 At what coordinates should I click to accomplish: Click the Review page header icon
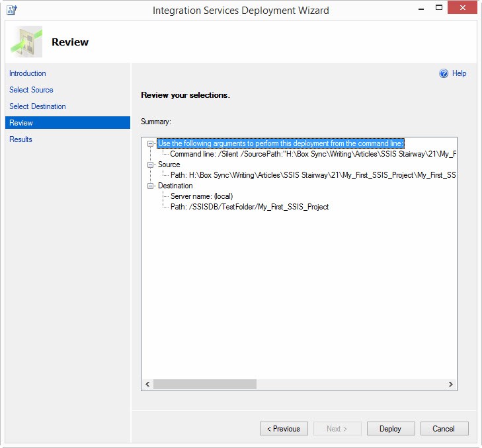pyautogui.click(x=27, y=42)
